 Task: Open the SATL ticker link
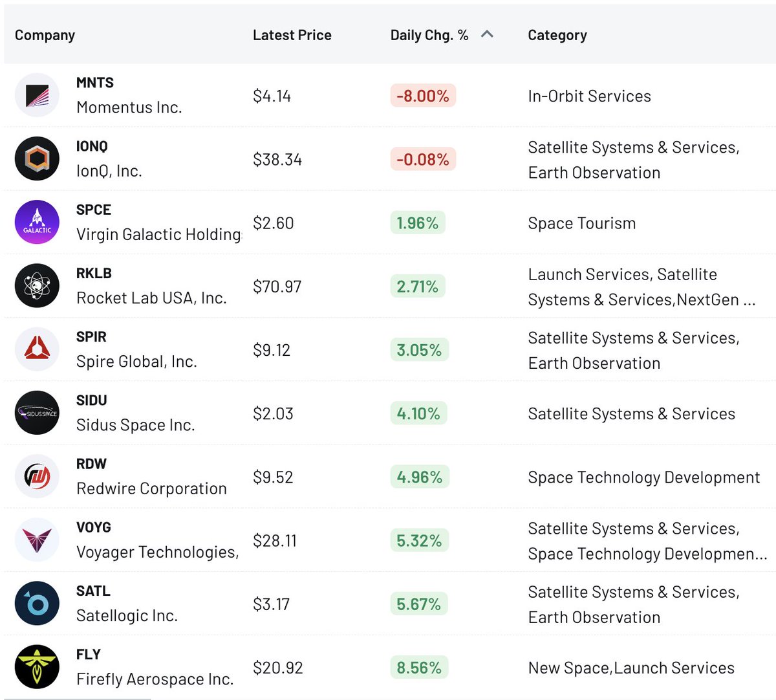pos(93,591)
